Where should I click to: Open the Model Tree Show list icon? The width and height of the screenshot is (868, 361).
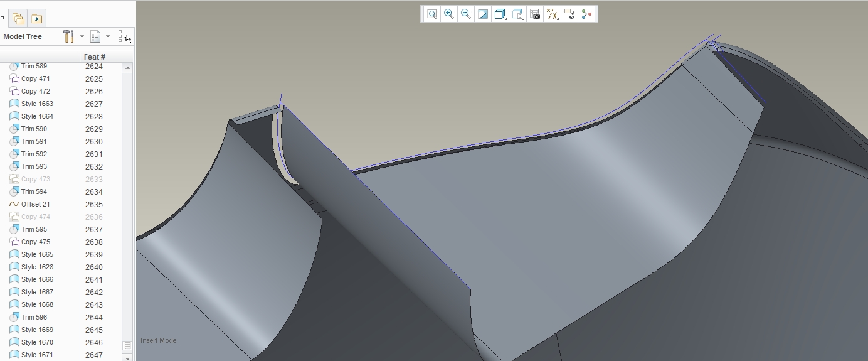tap(95, 36)
